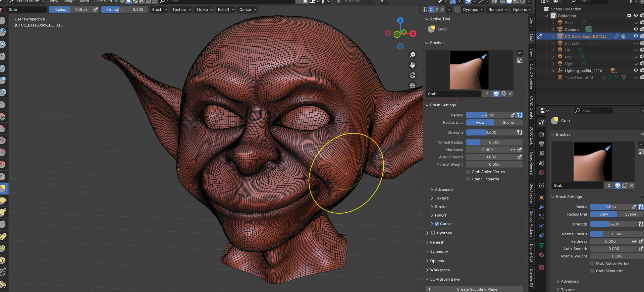Switch orthographic/perspective using the grid gizmo

point(412,85)
